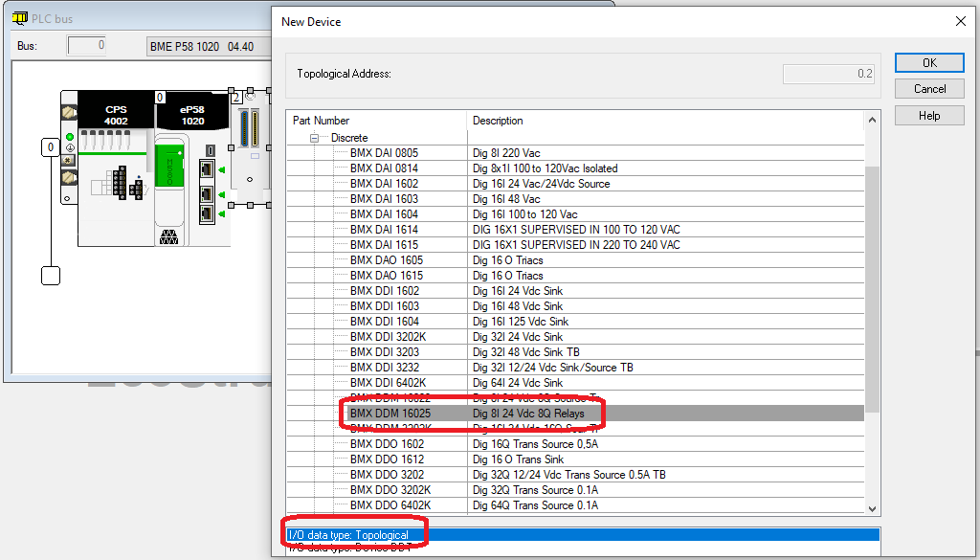Click the empty slot 2 module

point(250,153)
